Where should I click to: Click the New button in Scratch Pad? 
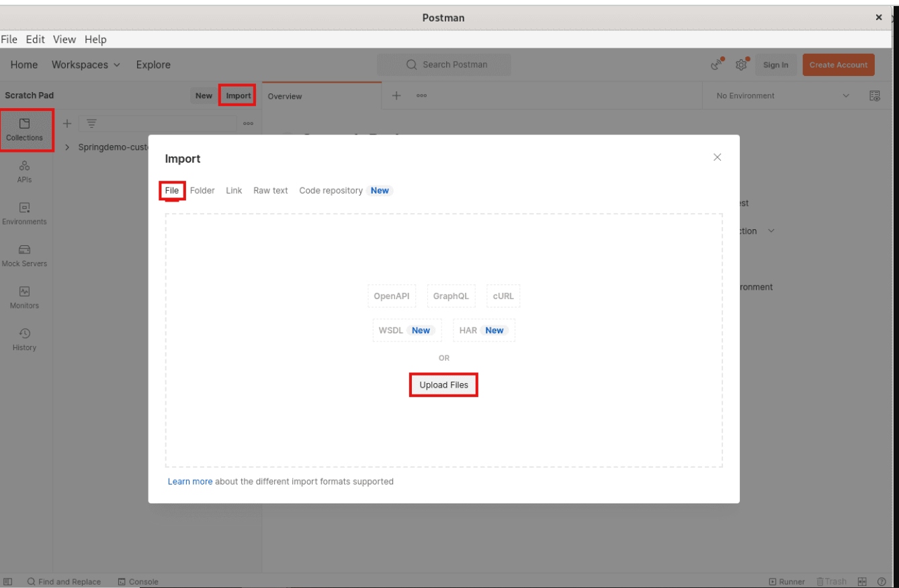204,96
